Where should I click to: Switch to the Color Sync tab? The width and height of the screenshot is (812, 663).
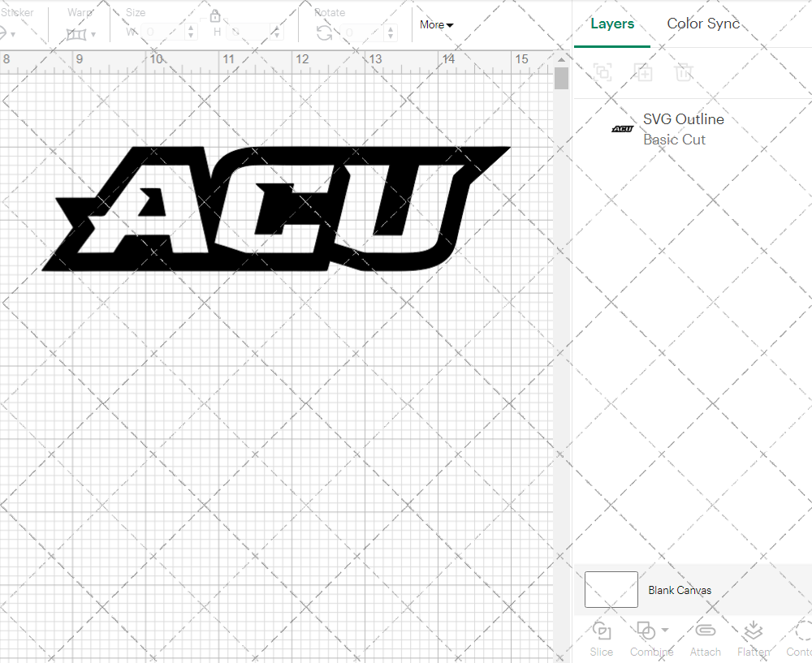click(703, 24)
